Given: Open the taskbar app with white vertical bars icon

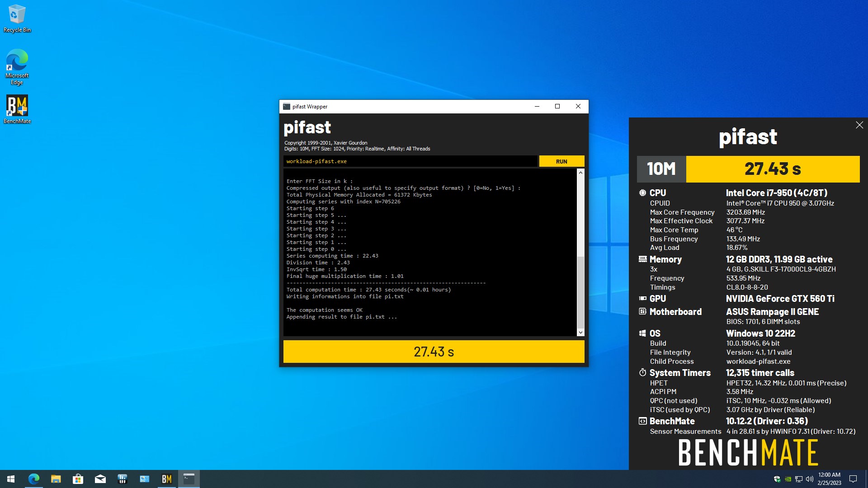Looking at the screenshot, I should pyautogui.click(x=122, y=479).
